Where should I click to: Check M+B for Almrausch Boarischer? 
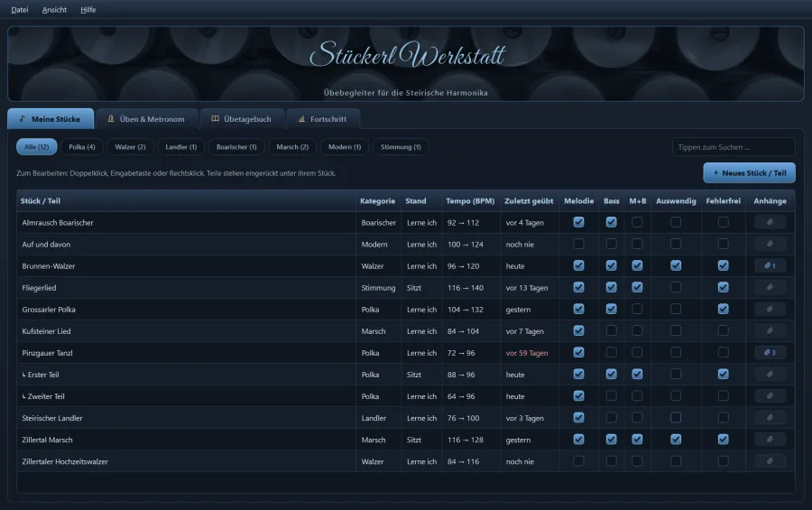click(638, 222)
